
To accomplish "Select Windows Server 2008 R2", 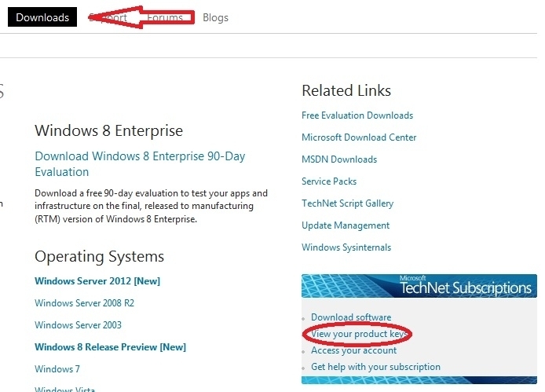I will pyautogui.click(x=84, y=303).
